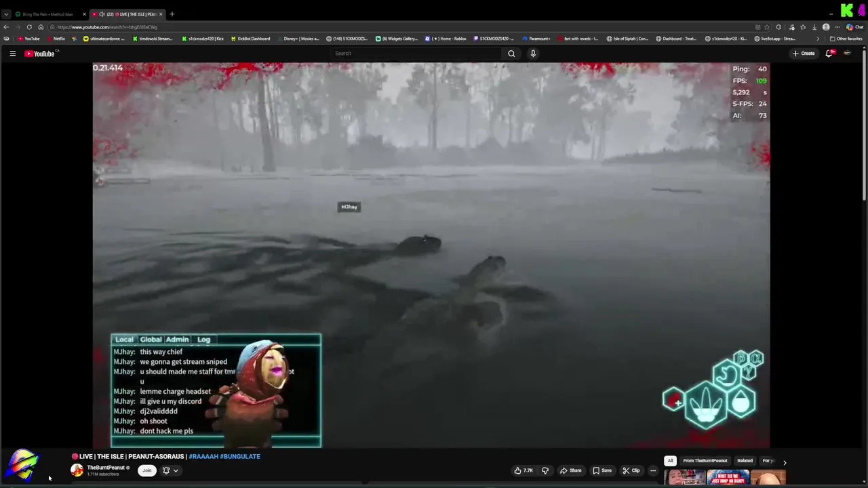
Task: Open browser profile avatar
Action: 826,27
